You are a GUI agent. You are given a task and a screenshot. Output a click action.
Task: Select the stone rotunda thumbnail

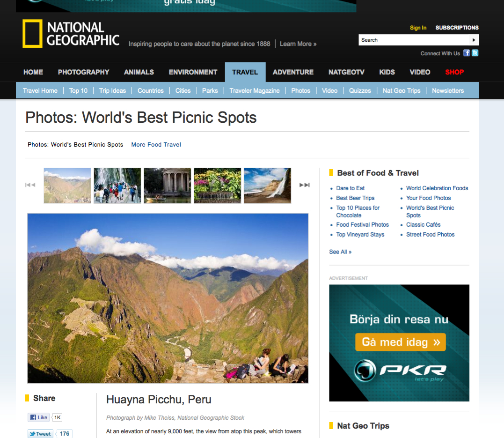click(168, 186)
